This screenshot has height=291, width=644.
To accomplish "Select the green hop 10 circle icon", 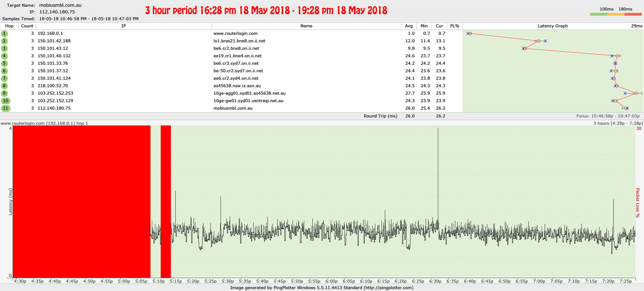I will click(x=5, y=101).
